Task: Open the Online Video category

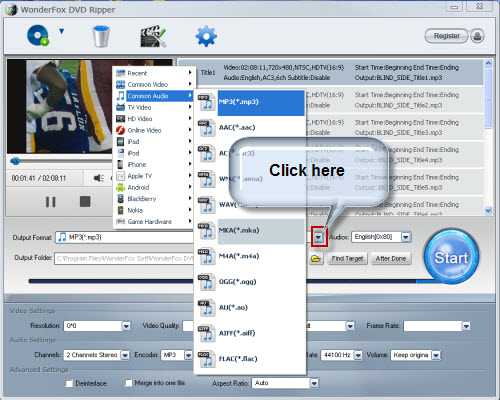Action: tap(154, 130)
